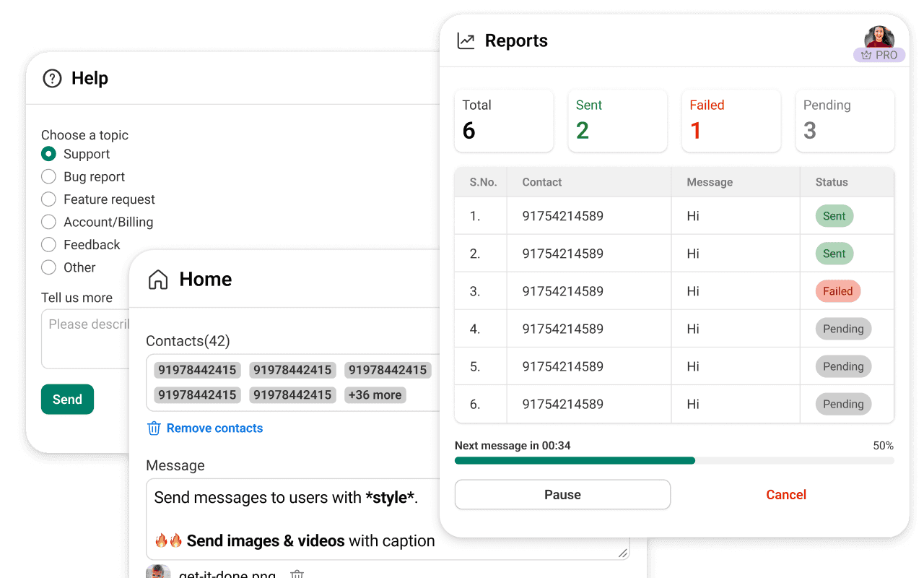Click the Reports chart icon
Image resolution: width=924 pixels, height=578 pixels.
click(466, 41)
